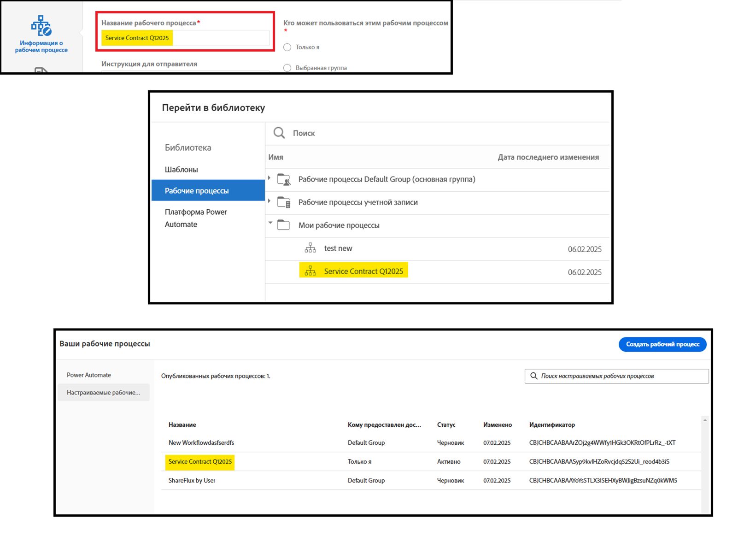
Task: Open the "Power Automate" sidebar item
Action: pyautogui.click(x=89, y=375)
